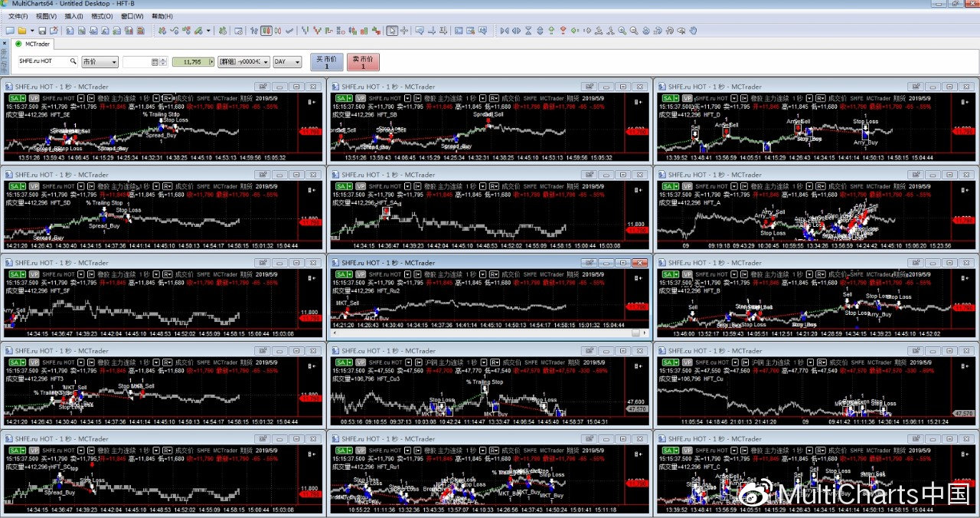Open the [群组] account dropdown
Screen dimensions: 980x518
243,61
